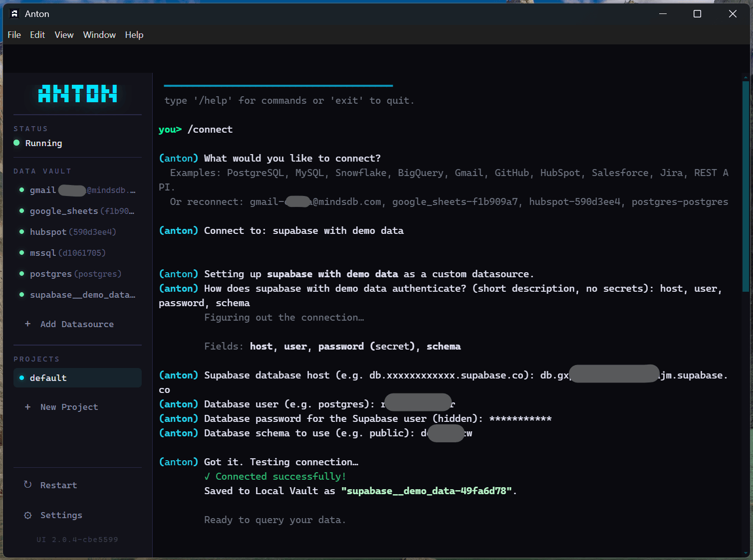
Task: Select the default project
Action: [48, 378]
